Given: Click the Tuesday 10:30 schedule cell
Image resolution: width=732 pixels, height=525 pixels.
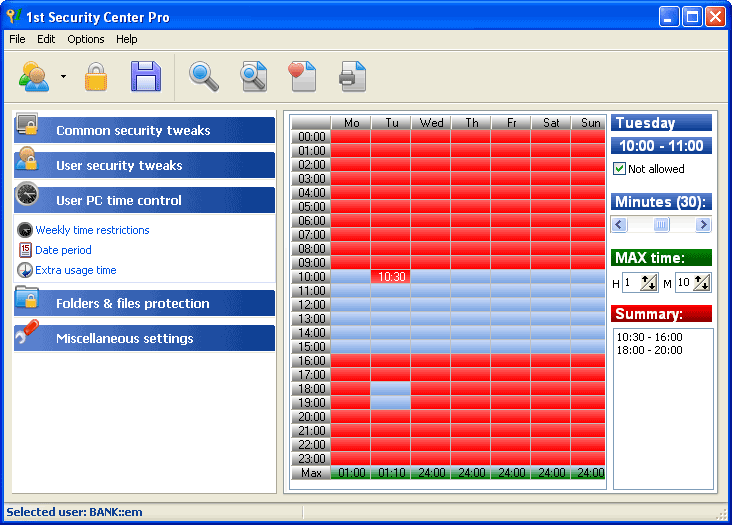Looking at the screenshot, I should coord(391,277).
